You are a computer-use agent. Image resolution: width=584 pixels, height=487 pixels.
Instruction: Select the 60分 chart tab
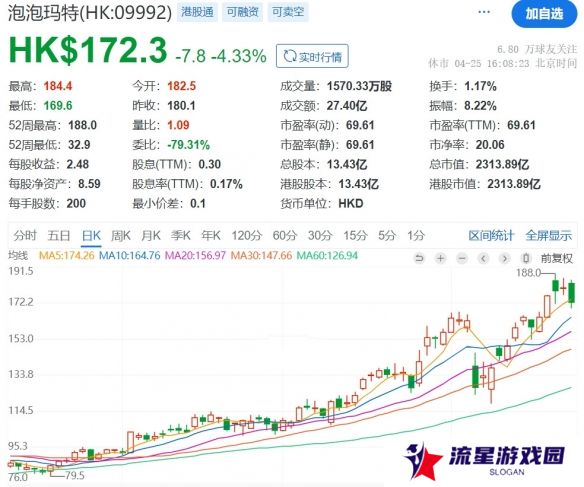[x=285, y=235]
